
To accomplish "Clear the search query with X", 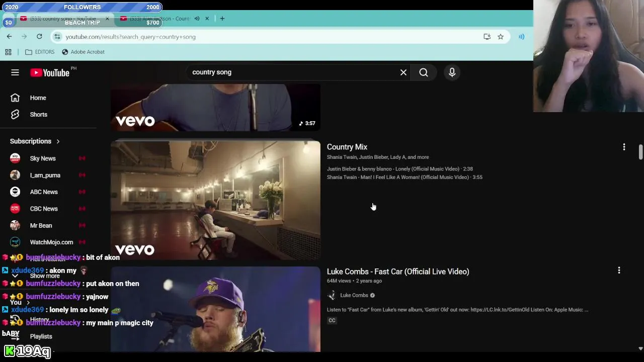I will click(404, 72).
